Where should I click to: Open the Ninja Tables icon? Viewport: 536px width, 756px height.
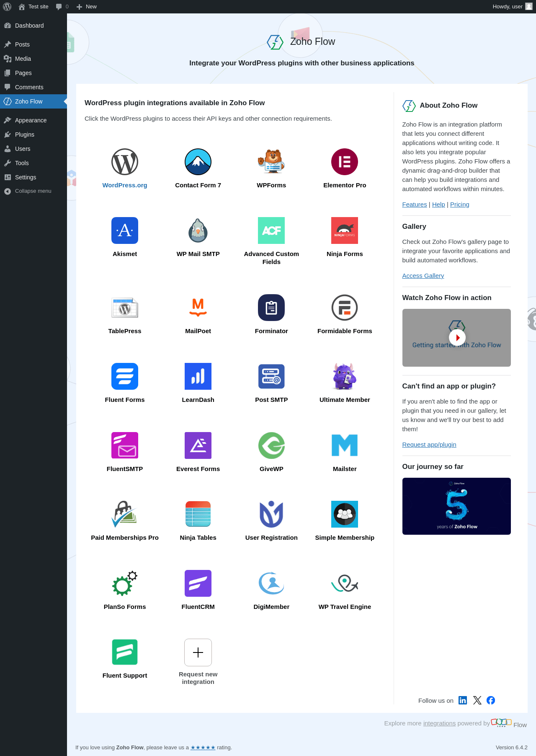(198, 514)
